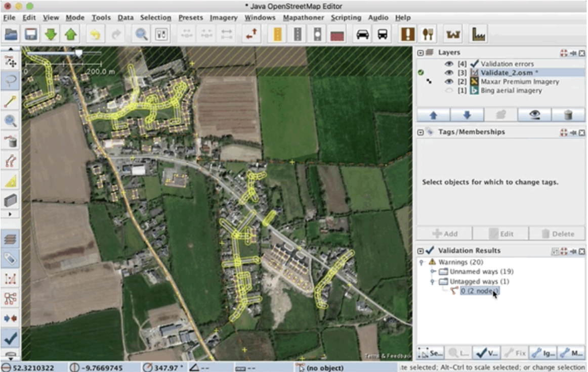Select the red building preset icon

point(337,35)
